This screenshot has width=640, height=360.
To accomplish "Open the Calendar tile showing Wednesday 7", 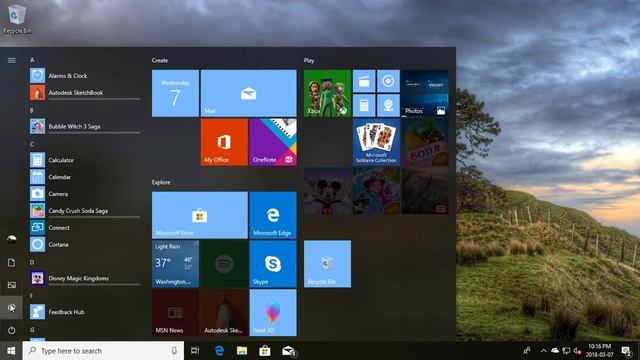I will click(176, 93).
